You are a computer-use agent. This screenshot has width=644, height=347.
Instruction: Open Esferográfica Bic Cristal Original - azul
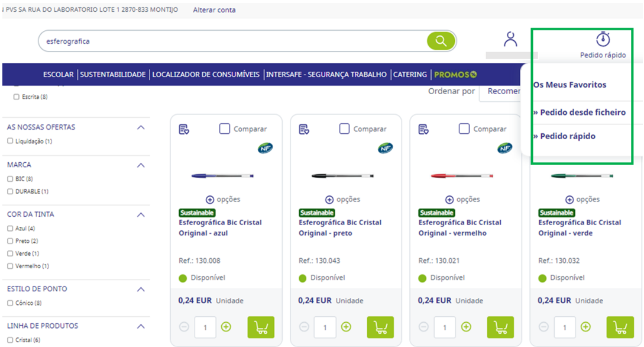point(220,228)
